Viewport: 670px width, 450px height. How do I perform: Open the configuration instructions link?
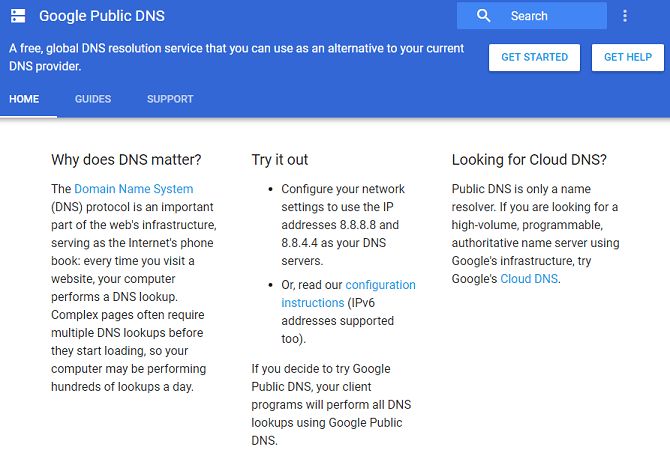348,294
